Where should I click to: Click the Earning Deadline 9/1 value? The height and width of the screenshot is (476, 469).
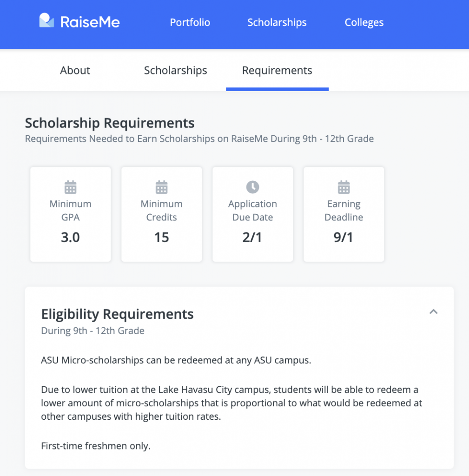click(343, 237)
